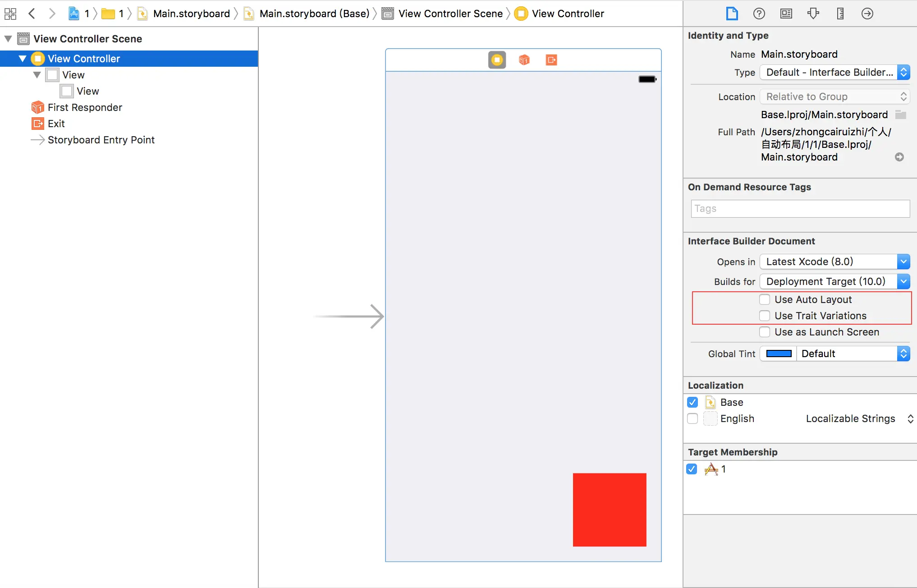Collapse the View Controller Scene disclosure triangle
The image size is (917, 588).
pyautogui.click(x=8, y=39)
